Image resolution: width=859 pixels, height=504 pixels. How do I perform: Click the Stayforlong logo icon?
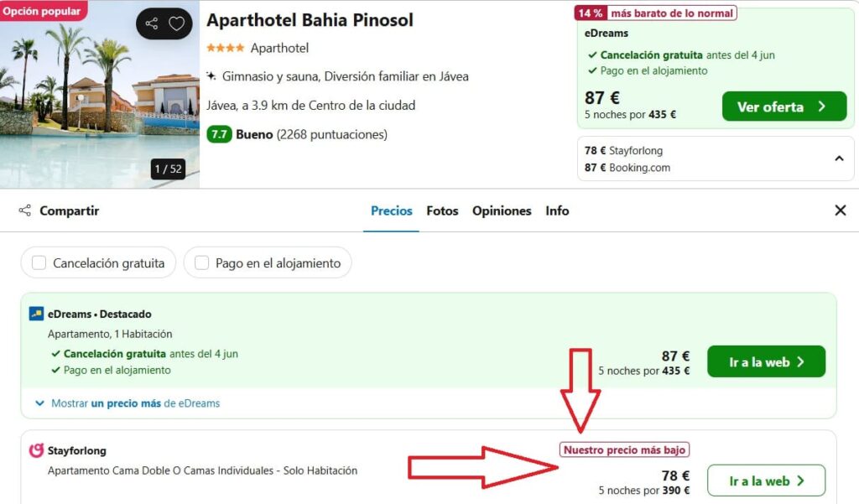coord(36,450)
